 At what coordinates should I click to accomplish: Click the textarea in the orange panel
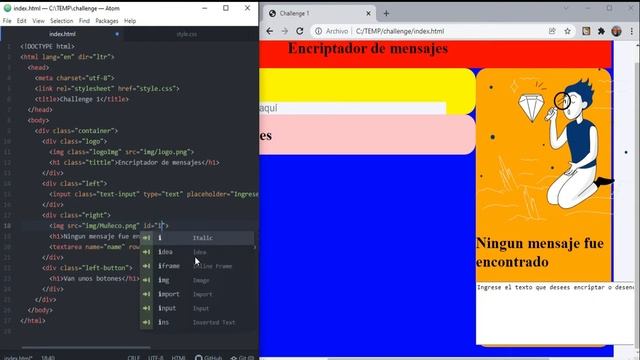click(555, 313)
